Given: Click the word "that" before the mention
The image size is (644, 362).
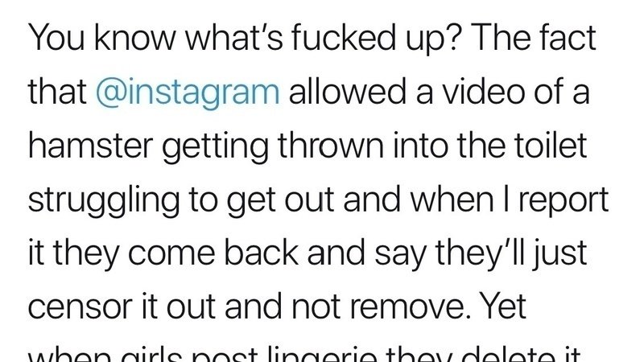Looking at the screenshot, I should click(x=57, y=93).
